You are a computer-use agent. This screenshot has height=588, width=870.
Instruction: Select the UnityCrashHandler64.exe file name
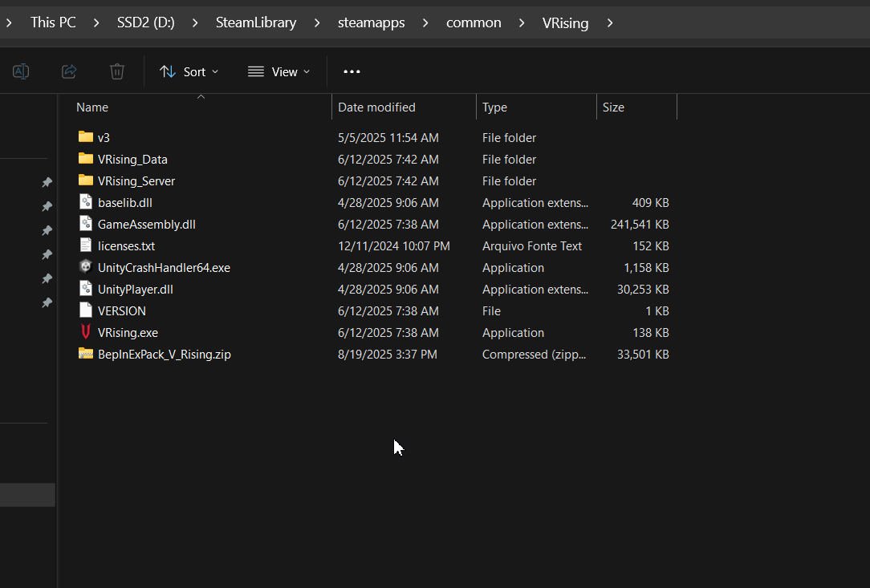(x=164, y=267)
